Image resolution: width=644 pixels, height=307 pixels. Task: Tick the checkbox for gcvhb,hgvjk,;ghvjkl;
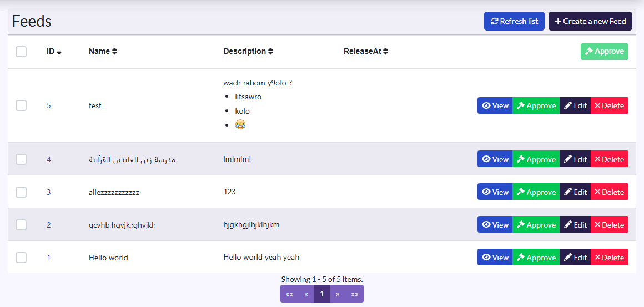pos(21,225)
